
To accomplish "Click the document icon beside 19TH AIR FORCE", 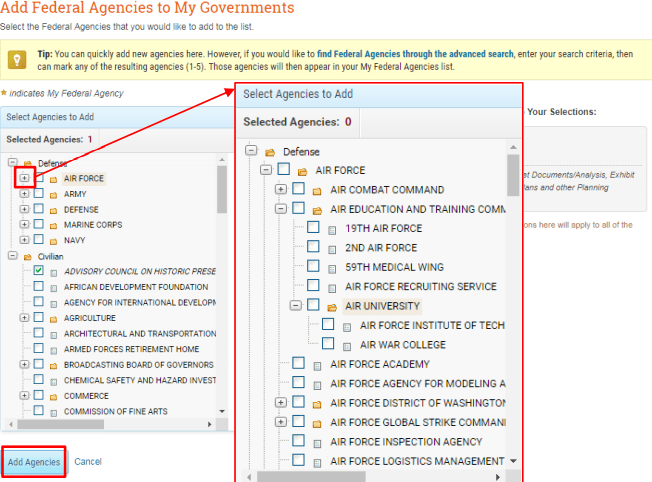I will pos(332,228).
